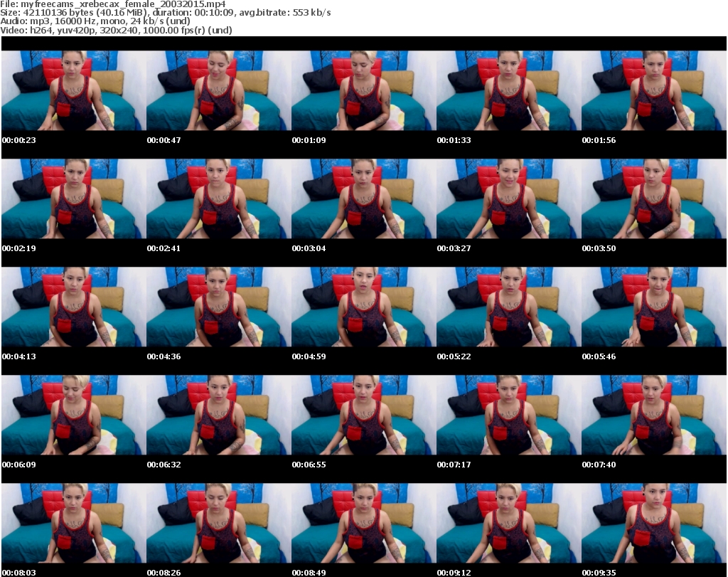Select the thumbnail at 00:04:36
728x577 pixels.
(x=219, y=307)
